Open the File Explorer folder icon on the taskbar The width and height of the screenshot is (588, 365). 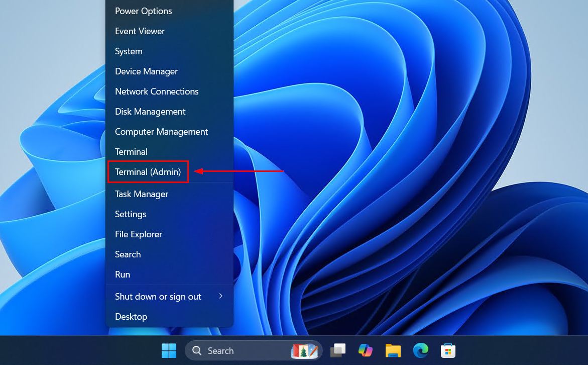[393, 350]
